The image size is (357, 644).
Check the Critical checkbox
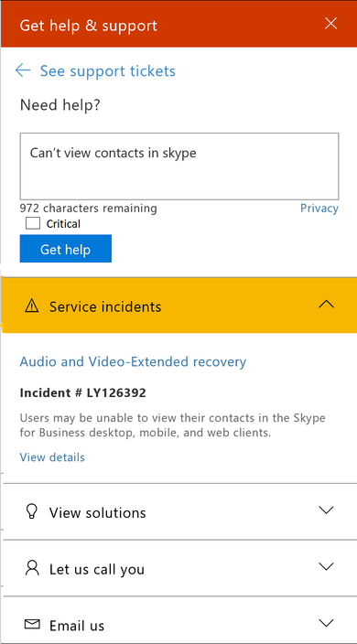tap(33, 223)
